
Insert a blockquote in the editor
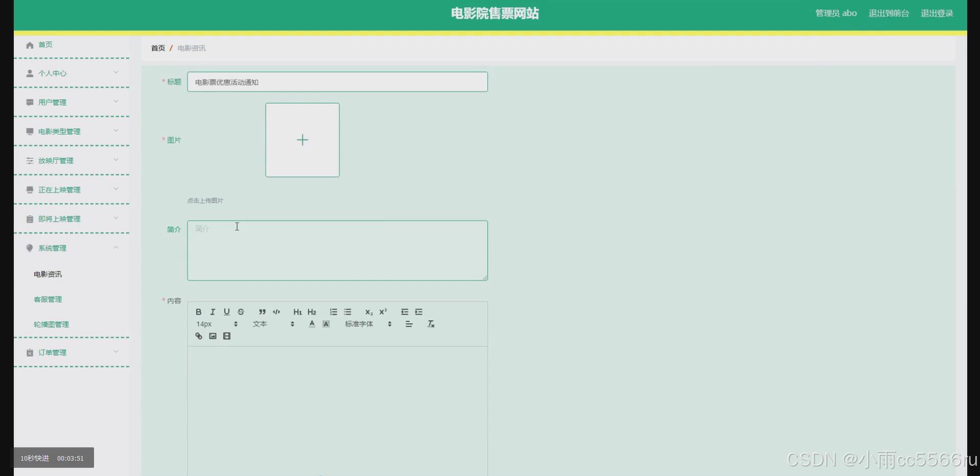coord(262,312)
